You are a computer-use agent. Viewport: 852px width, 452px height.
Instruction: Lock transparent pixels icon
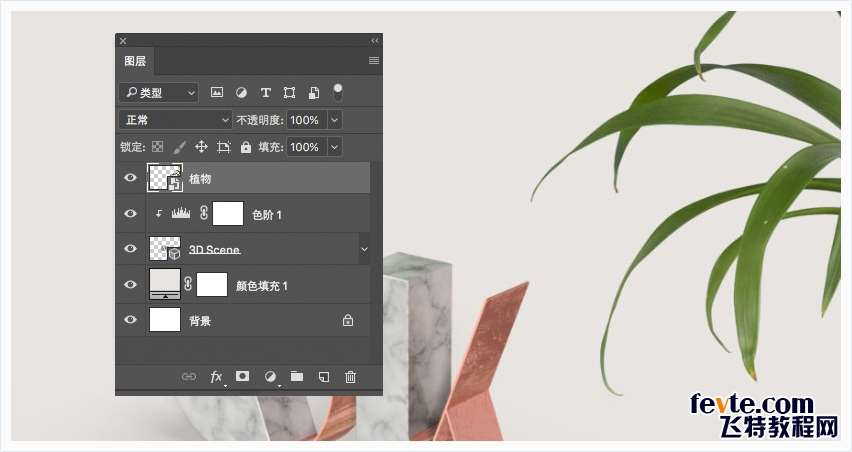pyautogui.click(x=158, y=147)
